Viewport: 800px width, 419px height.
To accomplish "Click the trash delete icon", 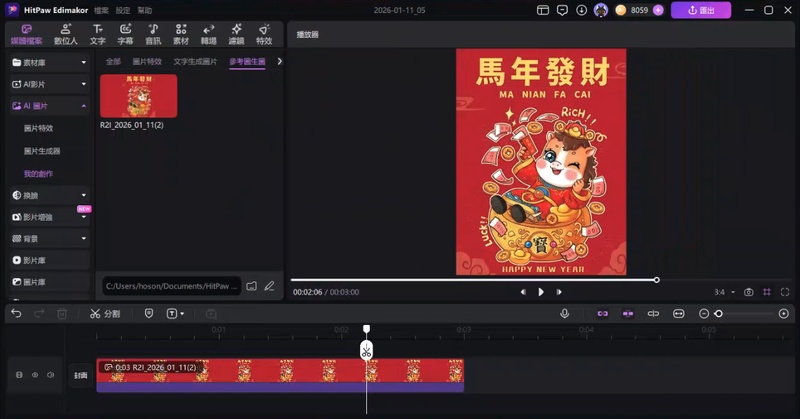I will [x=62, y=313].
